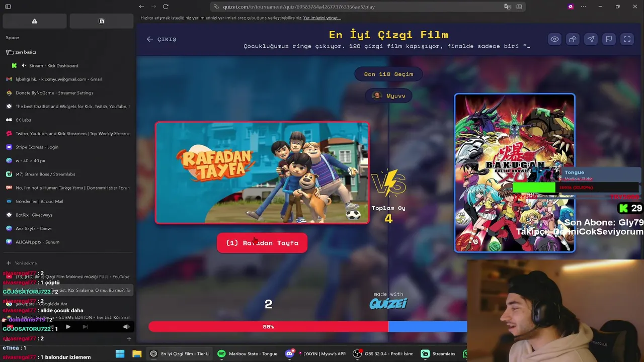The height and width of the screenshot is (362, 644).
Task: Click the Quizei logo
Action: click(x=388, y=303)
